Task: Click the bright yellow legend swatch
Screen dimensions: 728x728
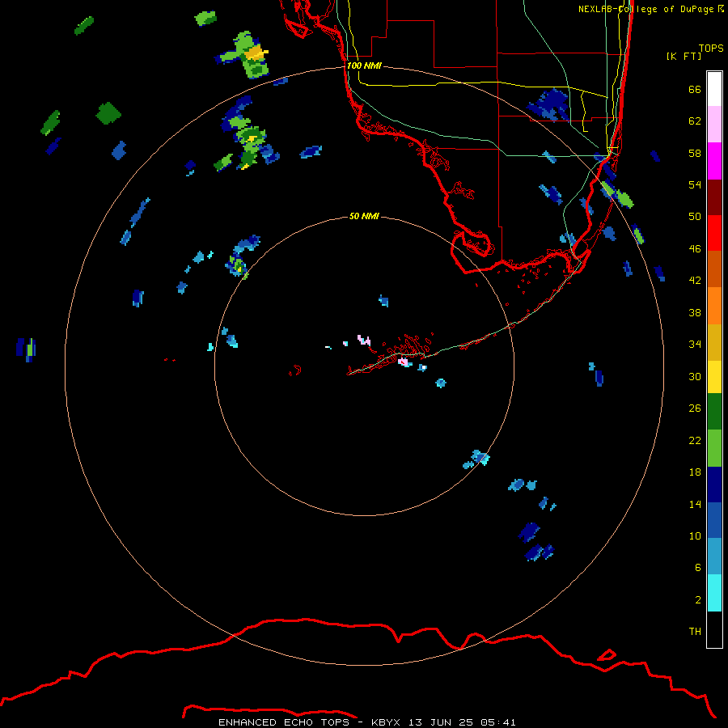Action: point(714,377)
